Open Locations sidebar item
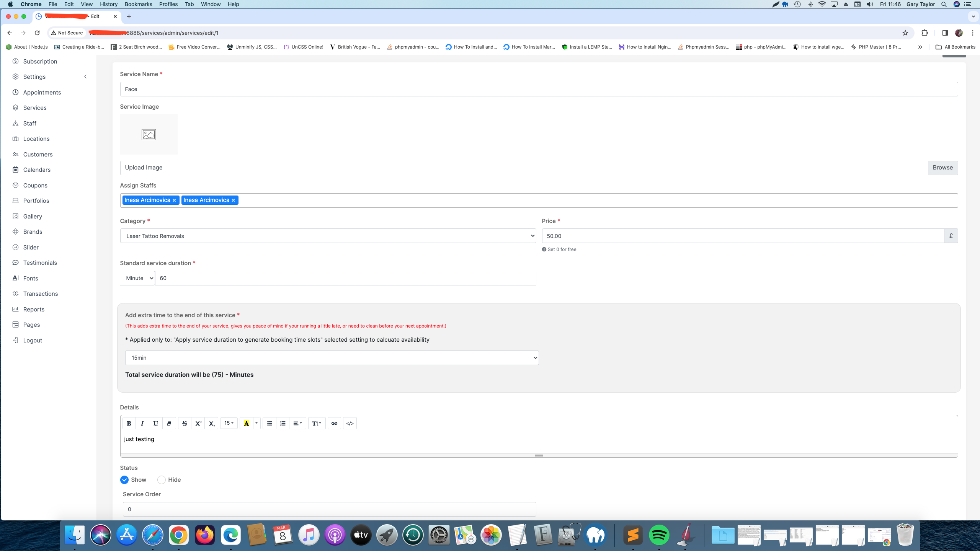This screenshot has height=551, width=980. [x=36, y=139]
